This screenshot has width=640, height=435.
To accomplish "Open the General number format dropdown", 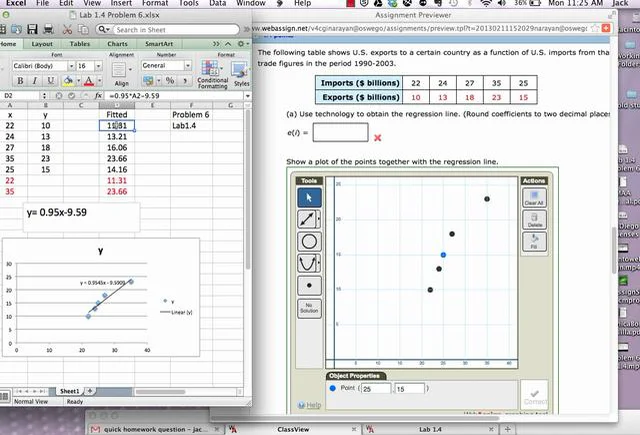I will (188, 65).
